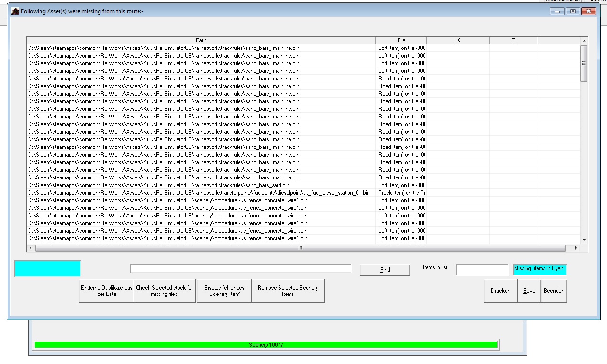Select the us_fuel_diesel_station_01.bin row
This screenshot has width=607, height=364.
(304, 193)
